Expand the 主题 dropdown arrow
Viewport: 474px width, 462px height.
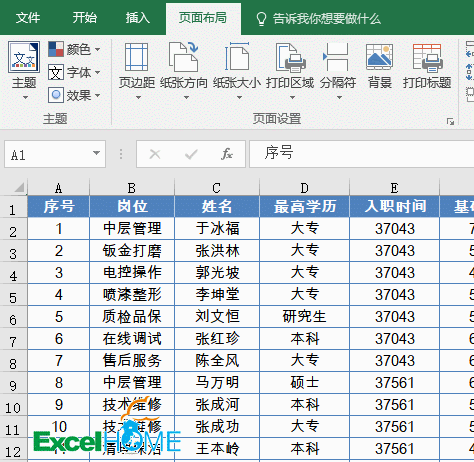25,97
